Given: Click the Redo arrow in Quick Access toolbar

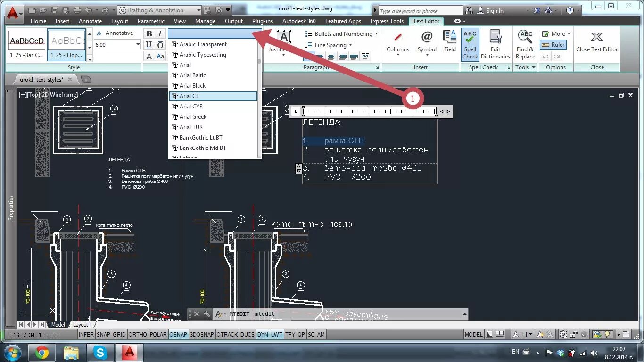Looking at the screenshot, I should tap(105, 10).
